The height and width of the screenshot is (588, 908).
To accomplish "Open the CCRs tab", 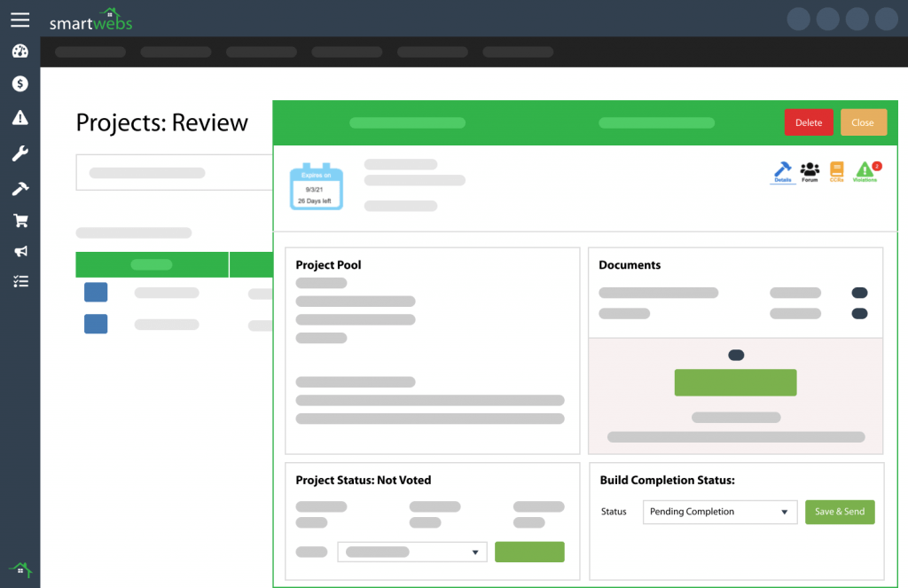I will (x=837, y=172).
